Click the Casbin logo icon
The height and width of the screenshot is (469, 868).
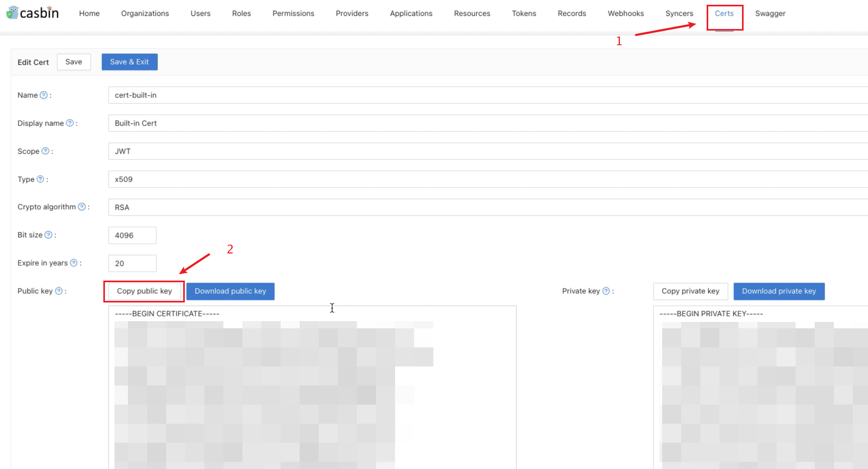12,12
